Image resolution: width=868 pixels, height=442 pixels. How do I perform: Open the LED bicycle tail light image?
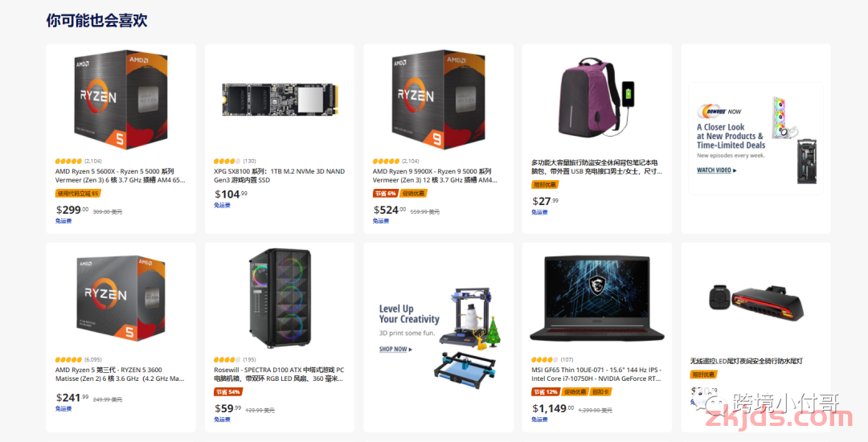755,301
